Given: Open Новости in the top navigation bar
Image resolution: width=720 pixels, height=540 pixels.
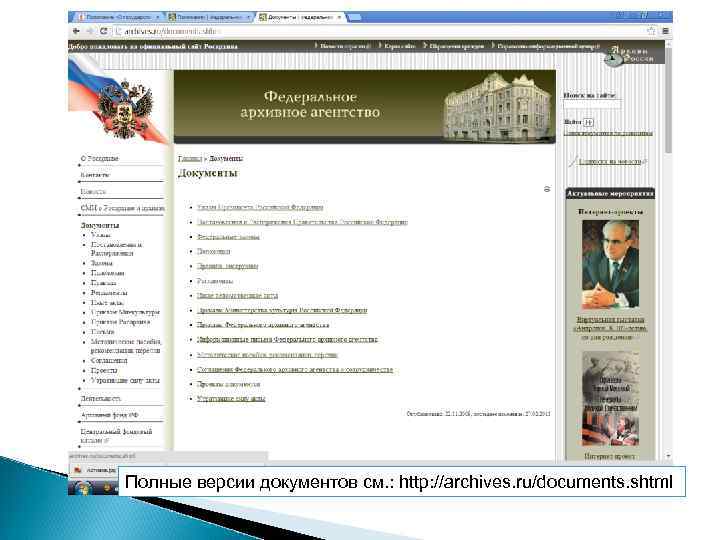Looking at the screenshot, I should [345, 46].
